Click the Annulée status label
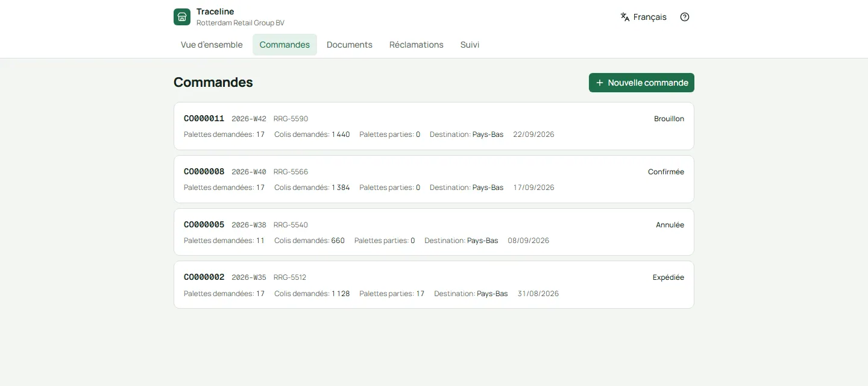This screenshot has height=386, width=868. click(670, 225)
